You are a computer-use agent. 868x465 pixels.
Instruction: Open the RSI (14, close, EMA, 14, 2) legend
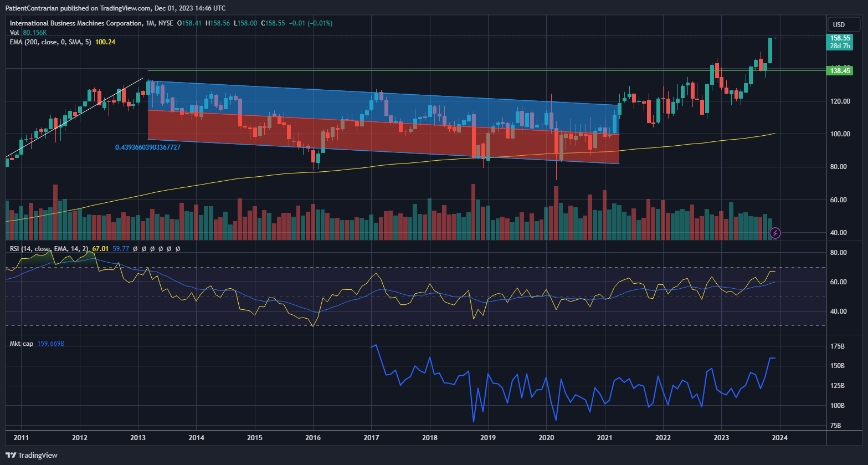49,249
